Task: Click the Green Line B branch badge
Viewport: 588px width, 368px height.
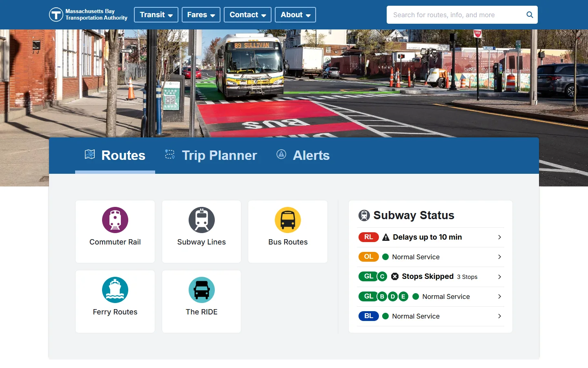Action: 382,296
